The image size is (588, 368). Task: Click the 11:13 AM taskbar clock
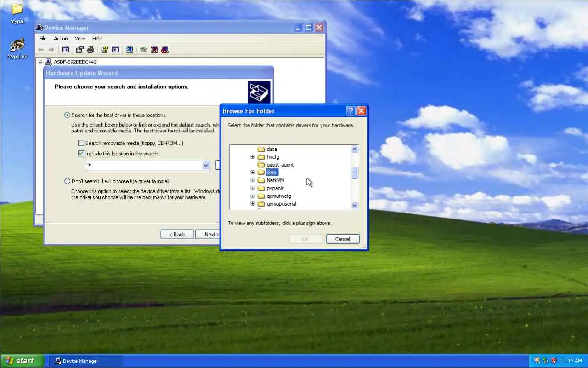pyautogui.click(x=571, y=361)
